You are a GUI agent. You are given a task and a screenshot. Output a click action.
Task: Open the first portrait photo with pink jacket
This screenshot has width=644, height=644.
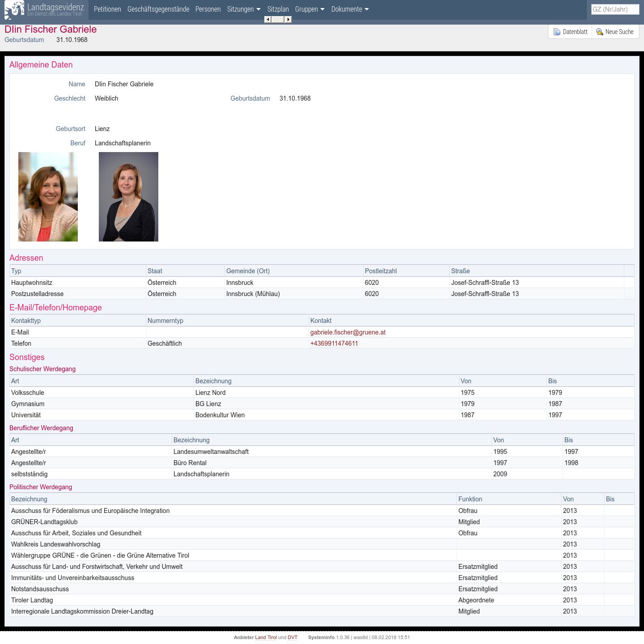click(48, 197)
